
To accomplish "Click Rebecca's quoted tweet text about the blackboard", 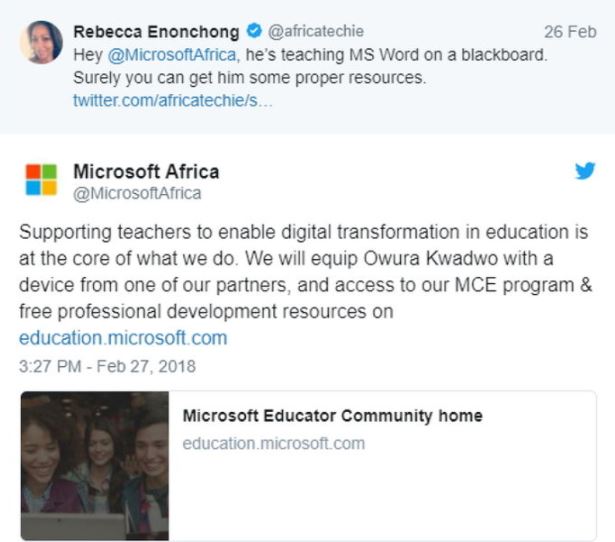I will point(310,66).
